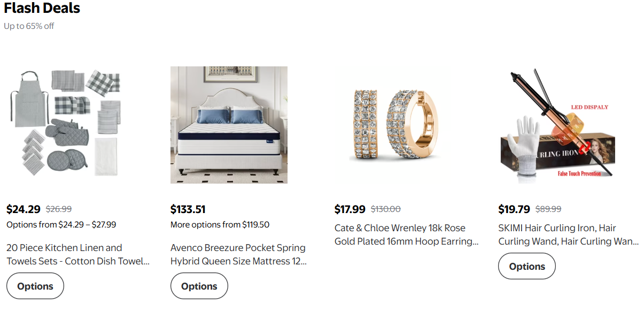Click the $24.29 current price

click(x=24, y=209)
